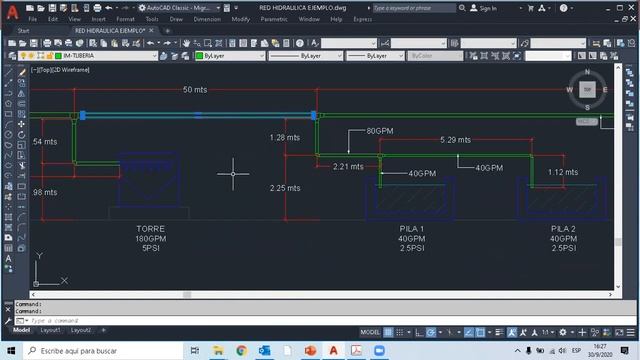640x360 pixels.
Task: Click the Type a keyword or phrase search box
Action: coord(414,8)
